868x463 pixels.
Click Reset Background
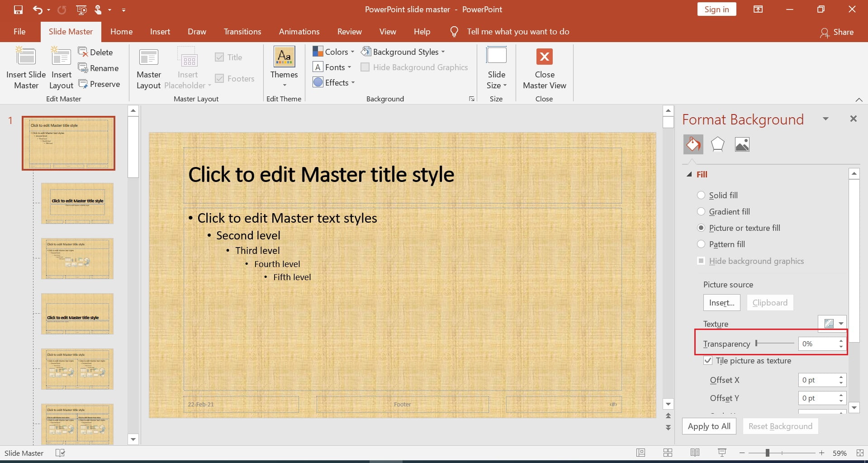click(x=780, y=426)
